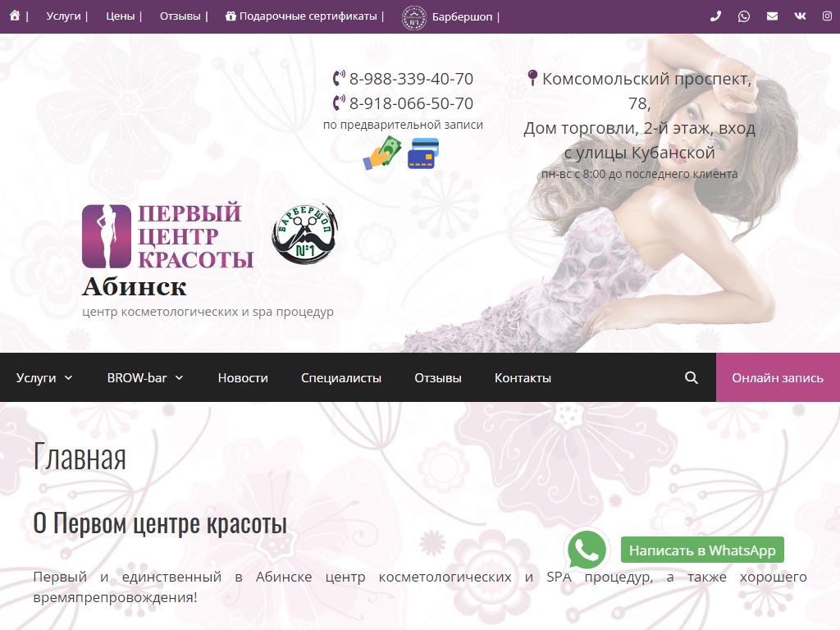Click the Онлайн запись button
The image size is (840, 630).
[x=778, y=377]
